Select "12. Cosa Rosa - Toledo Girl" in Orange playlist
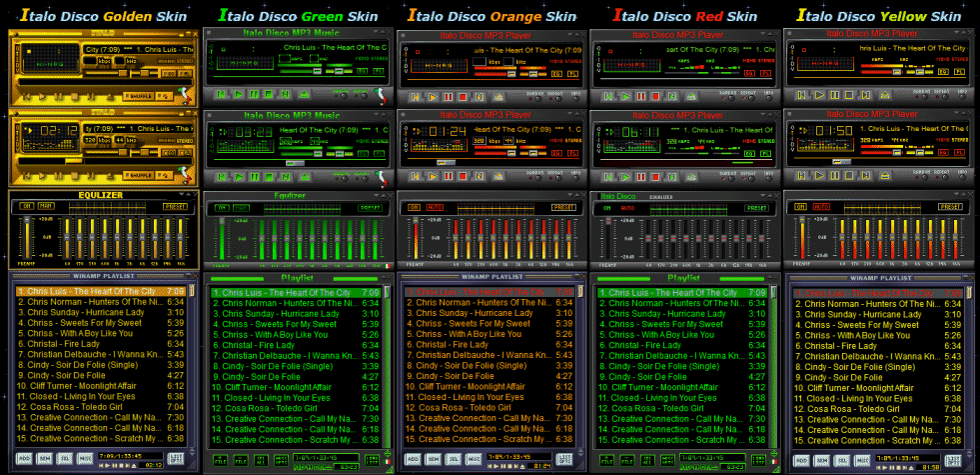Viewport: 980px width, 475px height. pos(490,407)
